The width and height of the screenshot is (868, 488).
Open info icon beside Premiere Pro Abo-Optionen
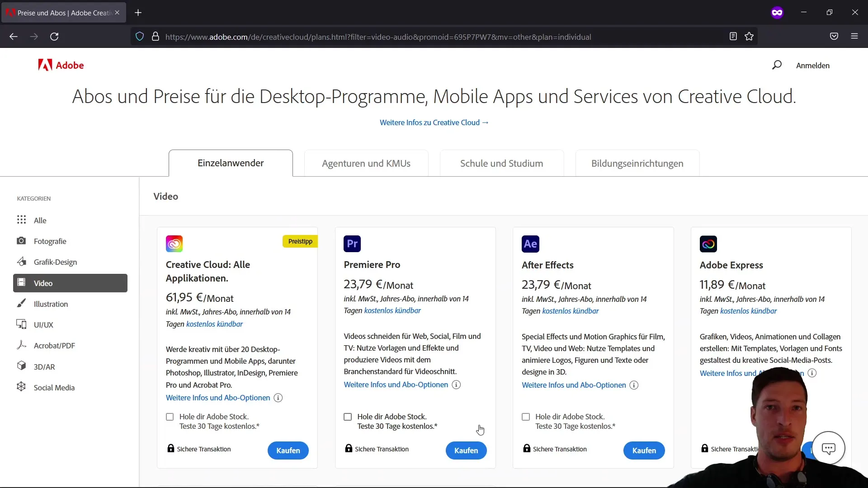click(457, 385)
